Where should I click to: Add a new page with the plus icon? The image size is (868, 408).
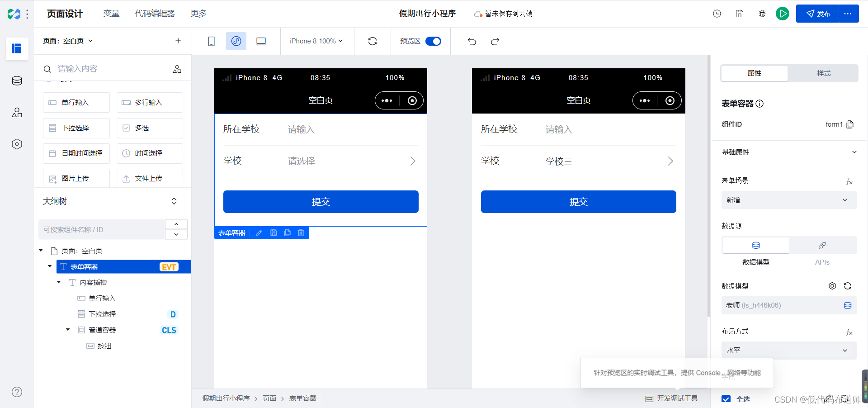178,41
